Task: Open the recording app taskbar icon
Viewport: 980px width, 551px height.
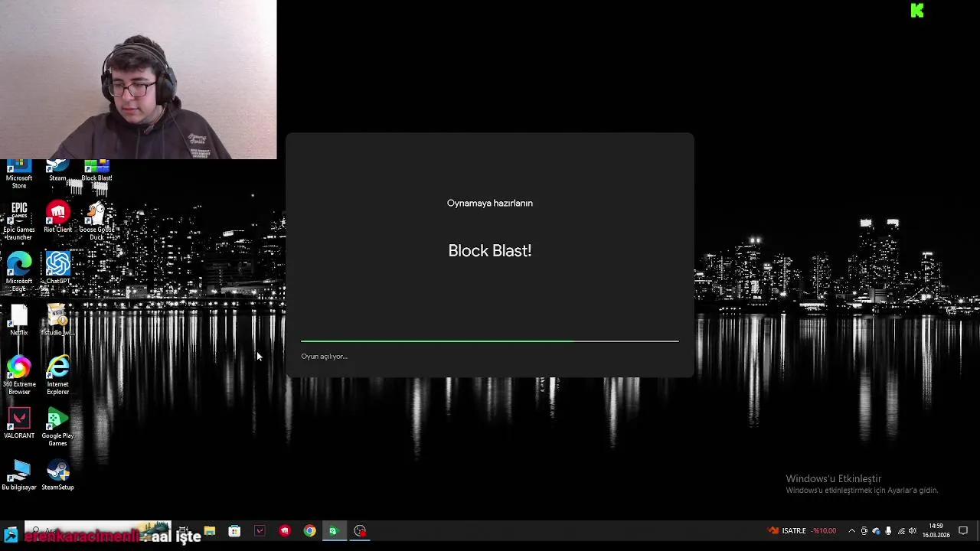Action: pos(360,531)
